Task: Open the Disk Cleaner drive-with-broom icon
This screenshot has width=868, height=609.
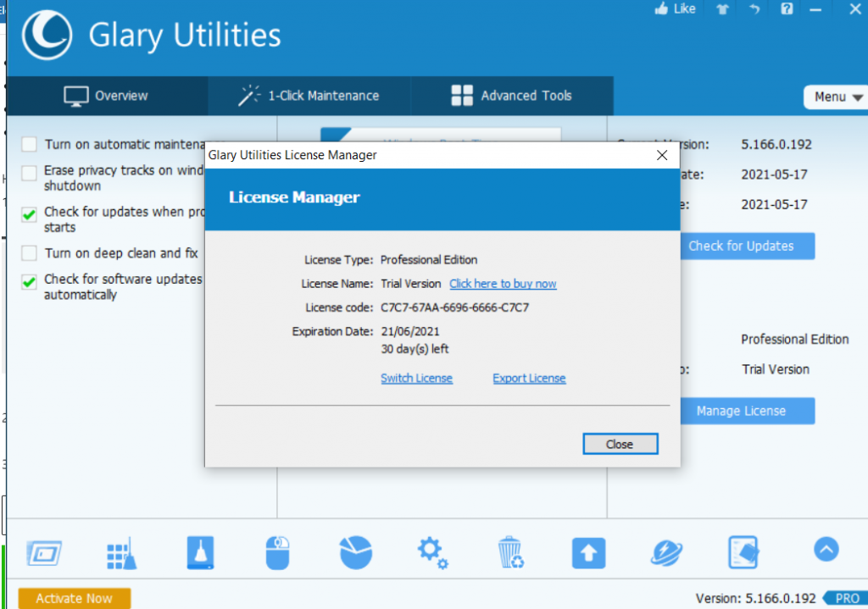Action: tap(200, 552)
